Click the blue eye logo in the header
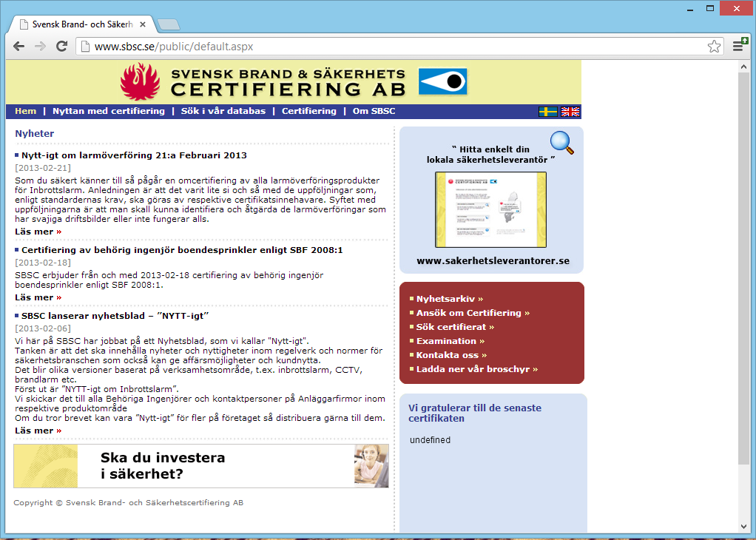Viewport: 756px width, 540px height. click(442, 81)
